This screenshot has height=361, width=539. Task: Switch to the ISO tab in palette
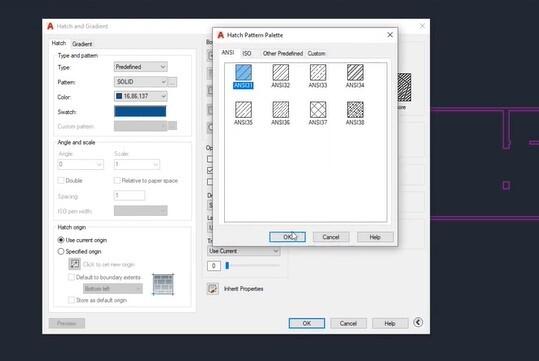coord(246,53)
